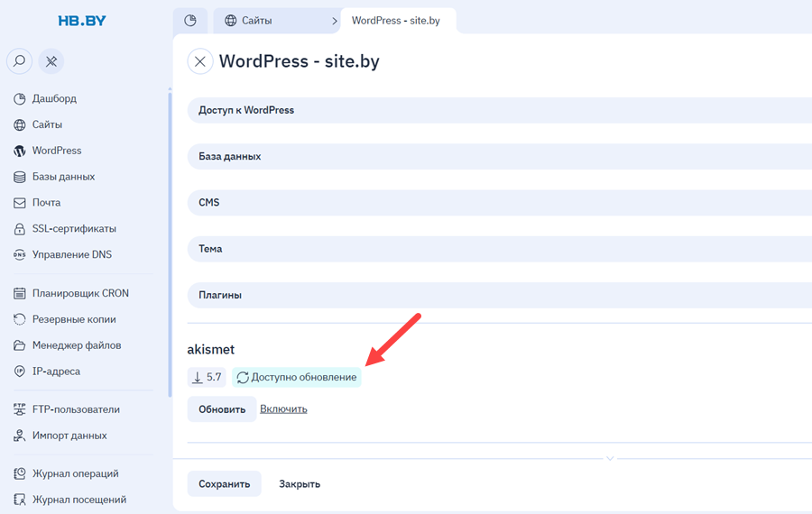
Task: Open Импорт данных in the sidebar
Action: [69, 436]
